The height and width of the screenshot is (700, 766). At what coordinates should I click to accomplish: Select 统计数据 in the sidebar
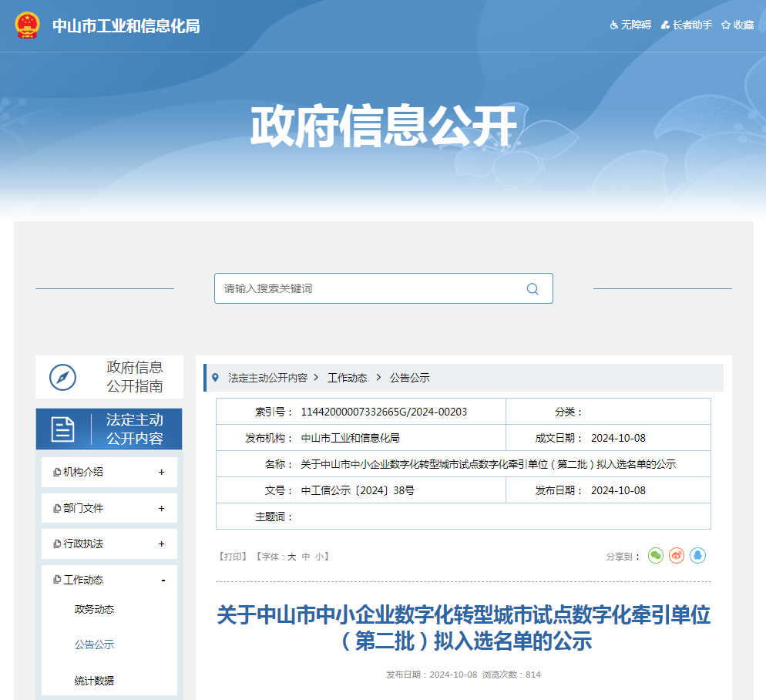(x=94, y=681)
